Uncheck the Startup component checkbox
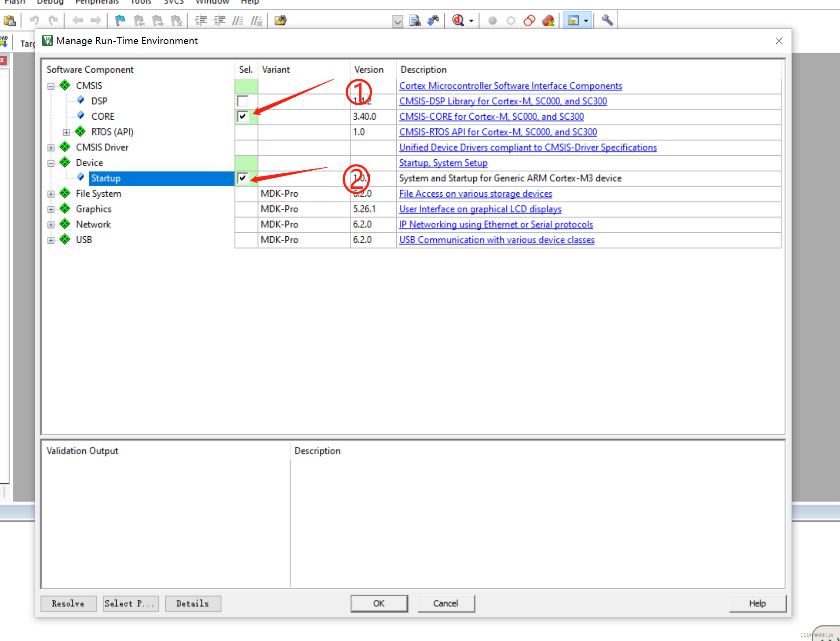Viewport: 840px width, 641px height. pos(243,178)
